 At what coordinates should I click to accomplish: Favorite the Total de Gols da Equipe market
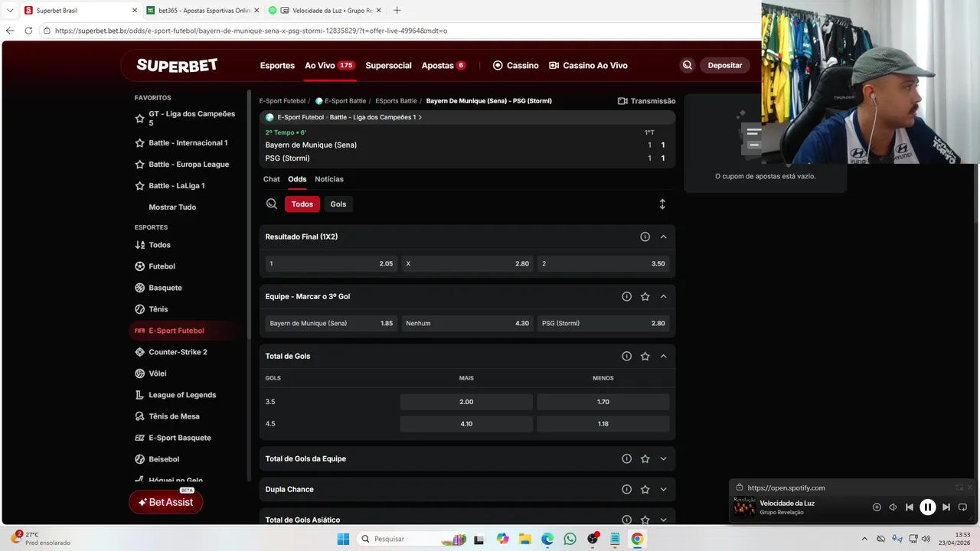pos(645,458)
